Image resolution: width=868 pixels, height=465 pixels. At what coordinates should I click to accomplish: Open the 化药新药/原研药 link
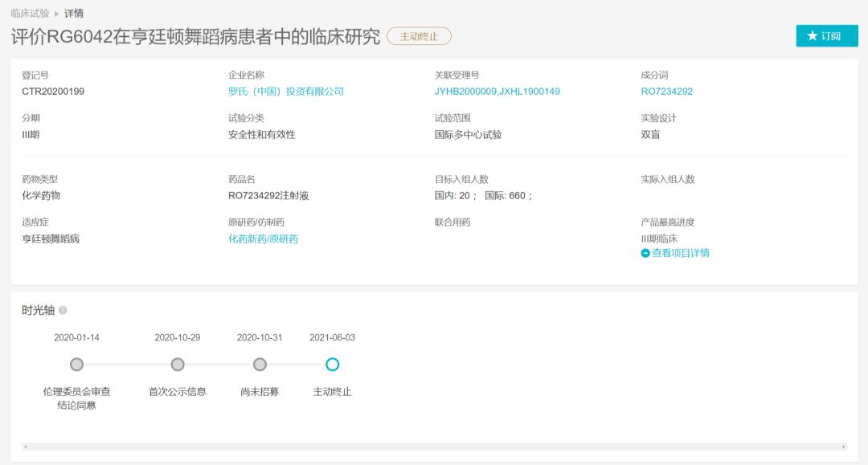pos(263,239)
